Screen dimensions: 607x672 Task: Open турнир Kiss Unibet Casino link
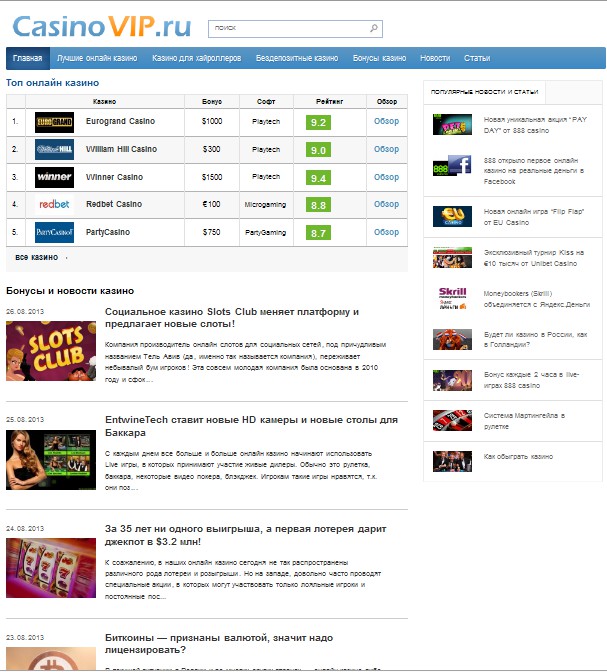(534, 258)
